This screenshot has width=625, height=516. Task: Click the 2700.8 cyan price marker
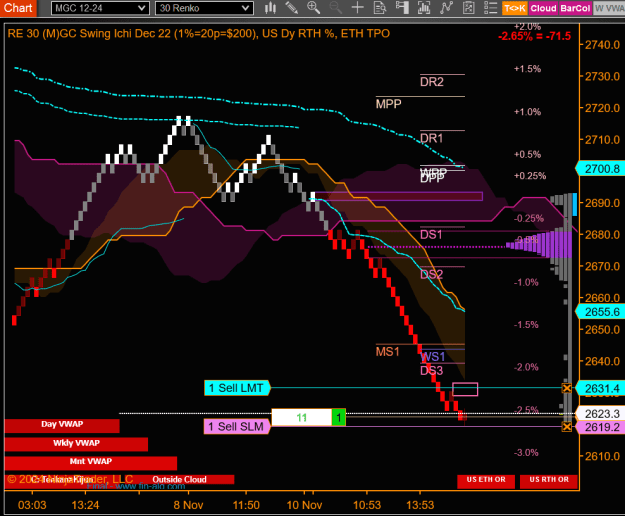(601, 169)
